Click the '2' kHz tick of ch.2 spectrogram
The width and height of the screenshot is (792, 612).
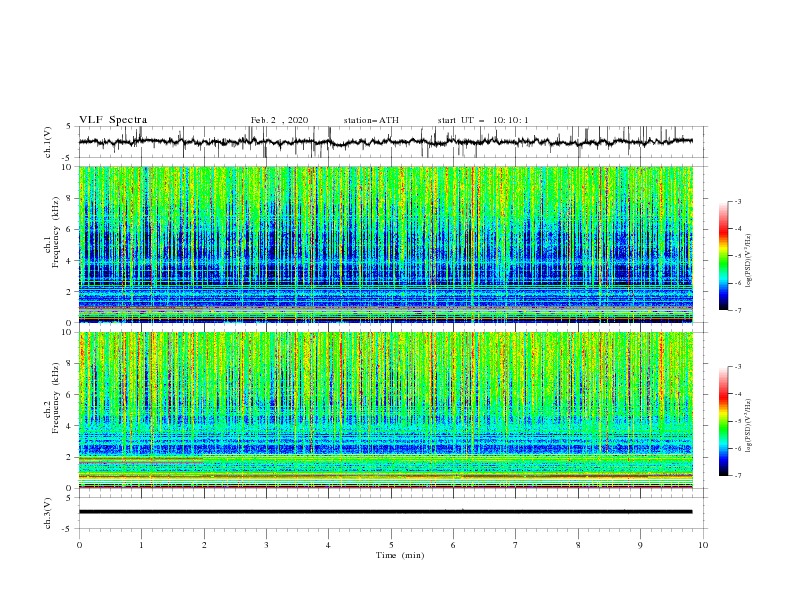click(x=71, y=457)
